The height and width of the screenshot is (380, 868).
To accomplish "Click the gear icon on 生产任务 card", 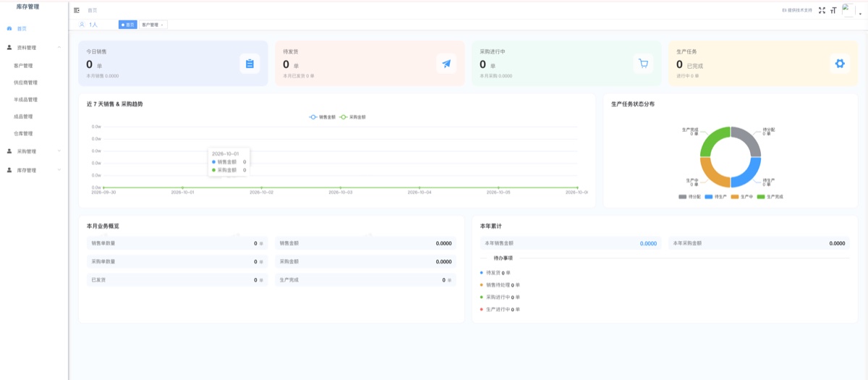I will click(840, 64).
